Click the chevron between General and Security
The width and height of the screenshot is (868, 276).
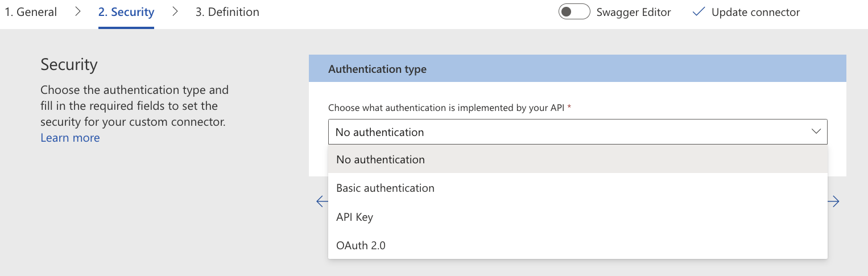click(78, 12)
